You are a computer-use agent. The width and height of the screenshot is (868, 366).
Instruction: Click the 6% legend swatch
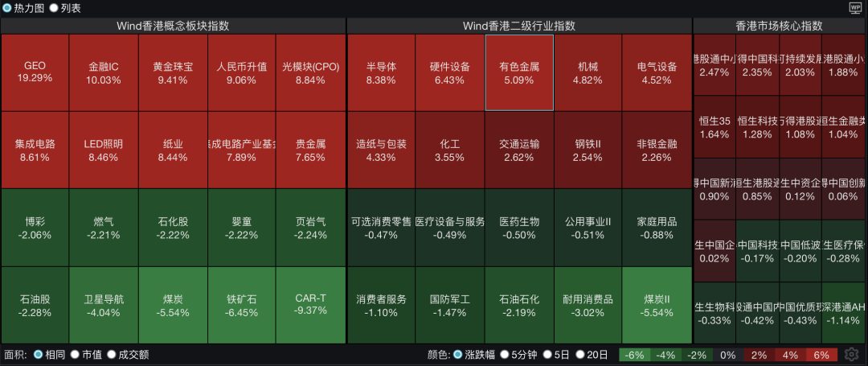pos(821,355)
